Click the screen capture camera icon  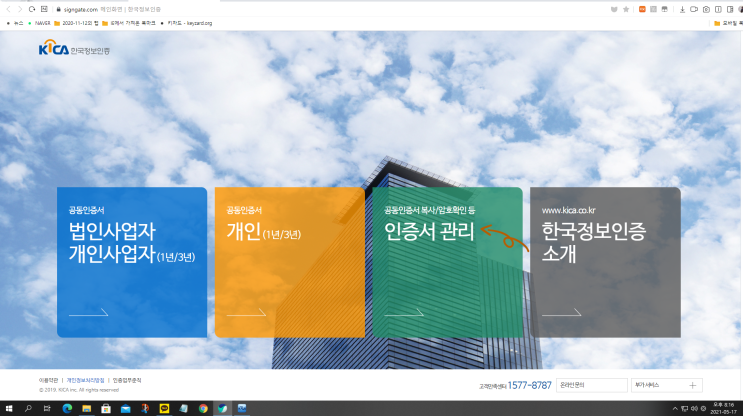pyautogui.click(x=707, y=9)
